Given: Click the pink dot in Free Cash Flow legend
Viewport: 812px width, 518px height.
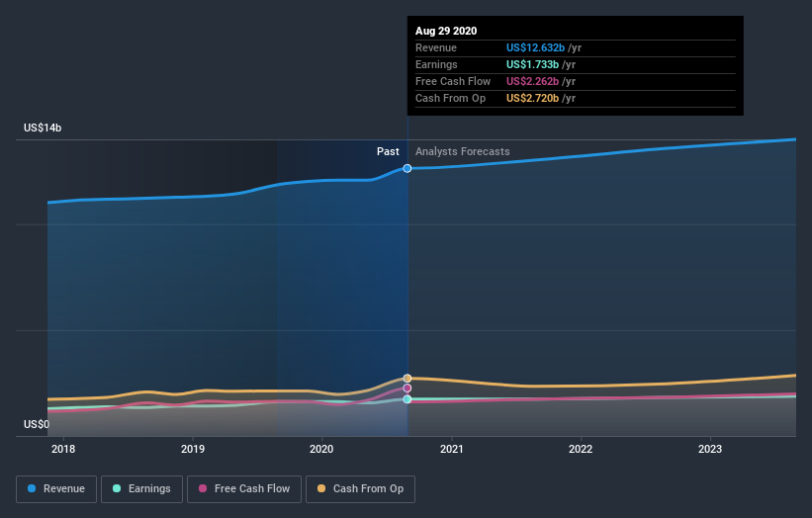Looking at the screenshot, I should (x=203, y=488).
